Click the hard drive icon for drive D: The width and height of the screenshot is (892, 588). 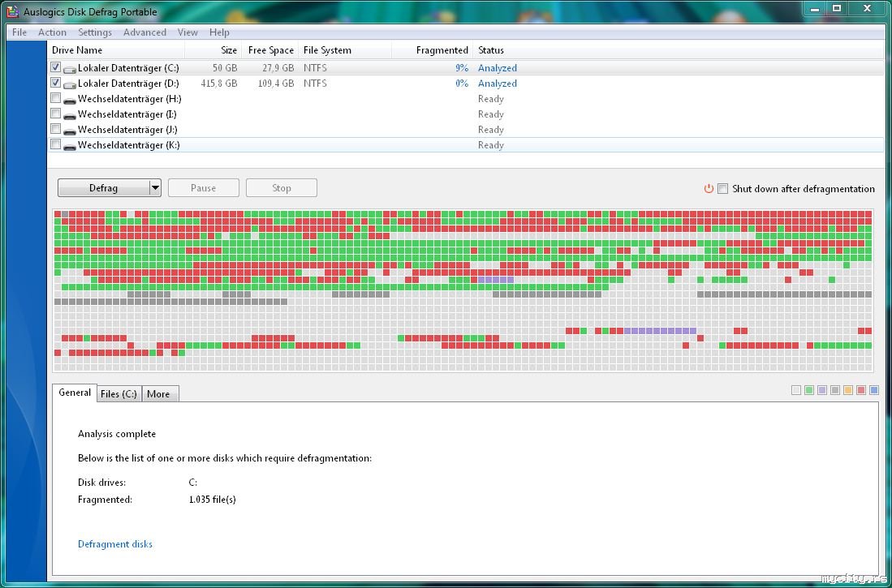(x=70, y=84)
